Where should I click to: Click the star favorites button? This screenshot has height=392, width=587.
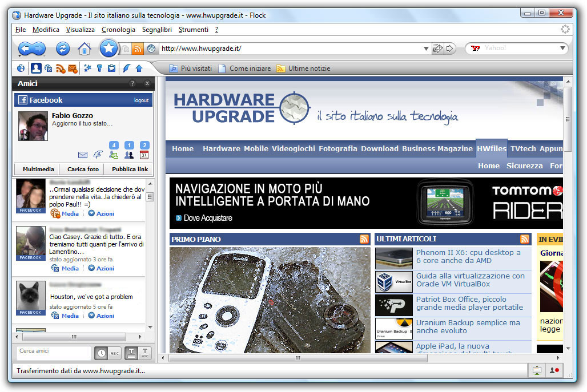(108, 49)
